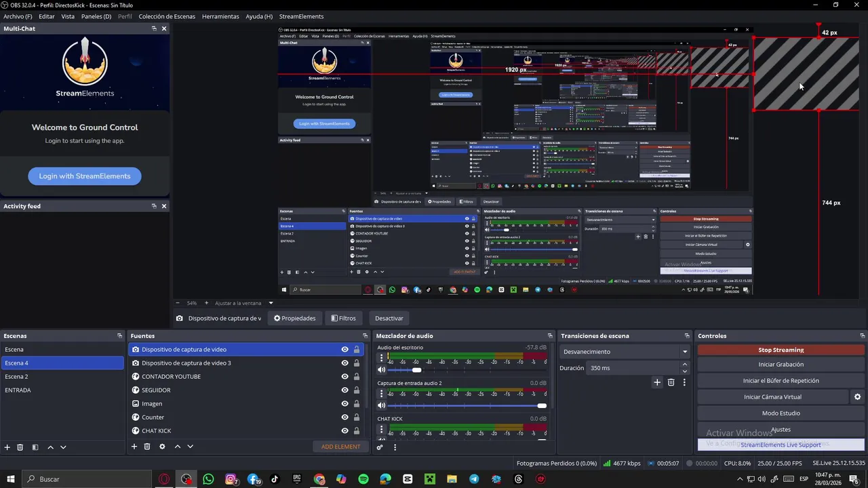Click Login with StreamElements button

[85, 176]
